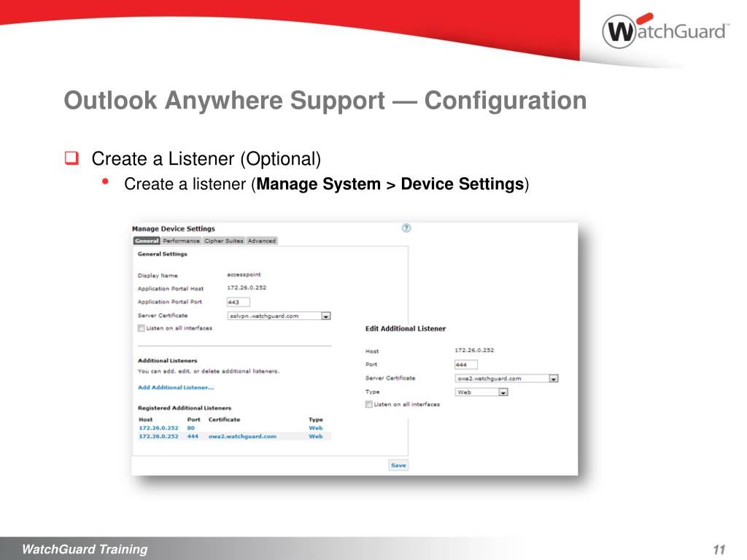747x560 pixels.
Task: Select the General tab
Action: (x=147, y=241)
